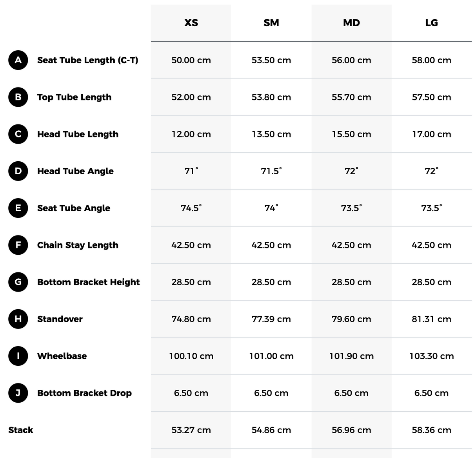Screen dimensions: 476x458
Task: Click the Top Tube Length label
Action: tap(74, 97)
